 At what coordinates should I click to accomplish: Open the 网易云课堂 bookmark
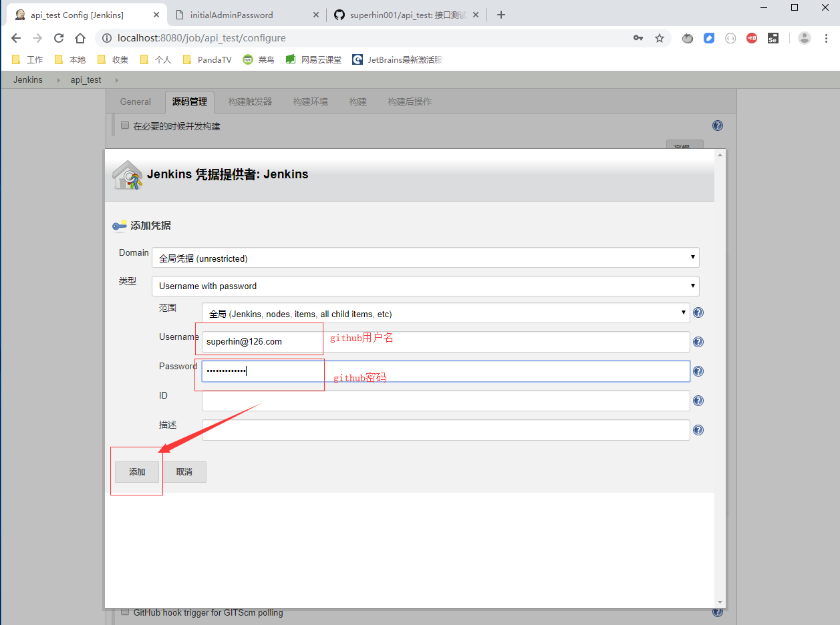(x=313, y=59)
